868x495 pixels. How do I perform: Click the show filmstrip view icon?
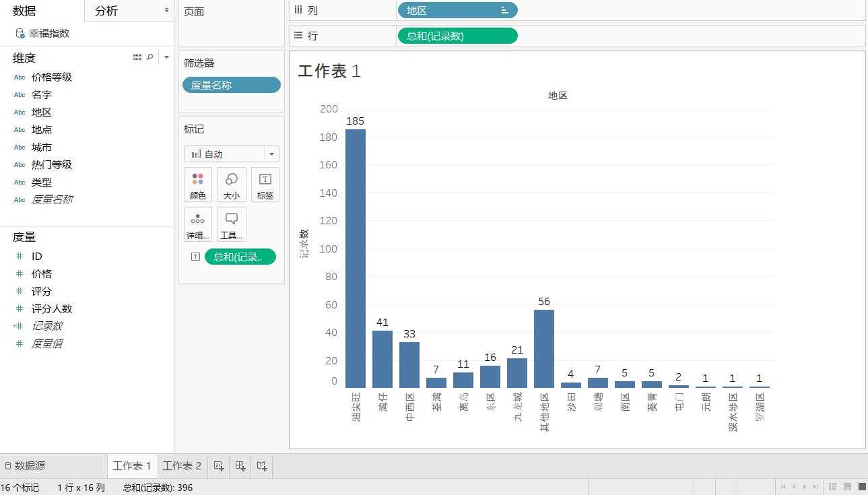click(848, 486)
